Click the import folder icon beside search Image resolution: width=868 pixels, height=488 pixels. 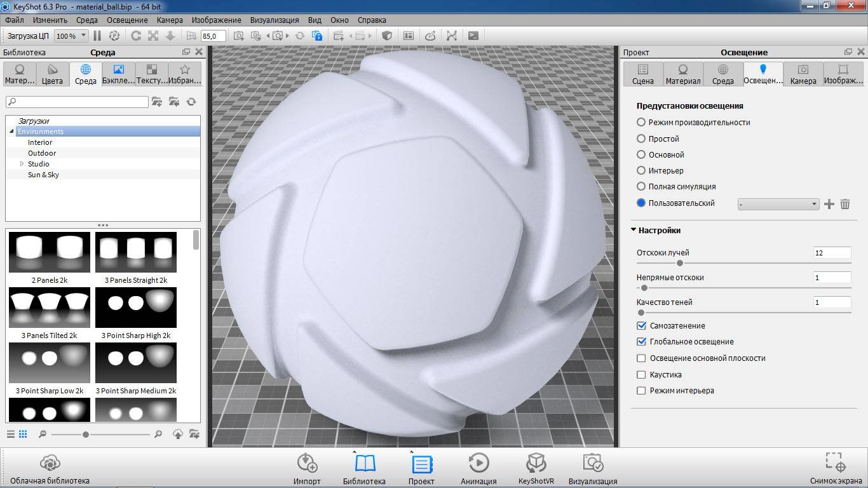click(173, 102)
